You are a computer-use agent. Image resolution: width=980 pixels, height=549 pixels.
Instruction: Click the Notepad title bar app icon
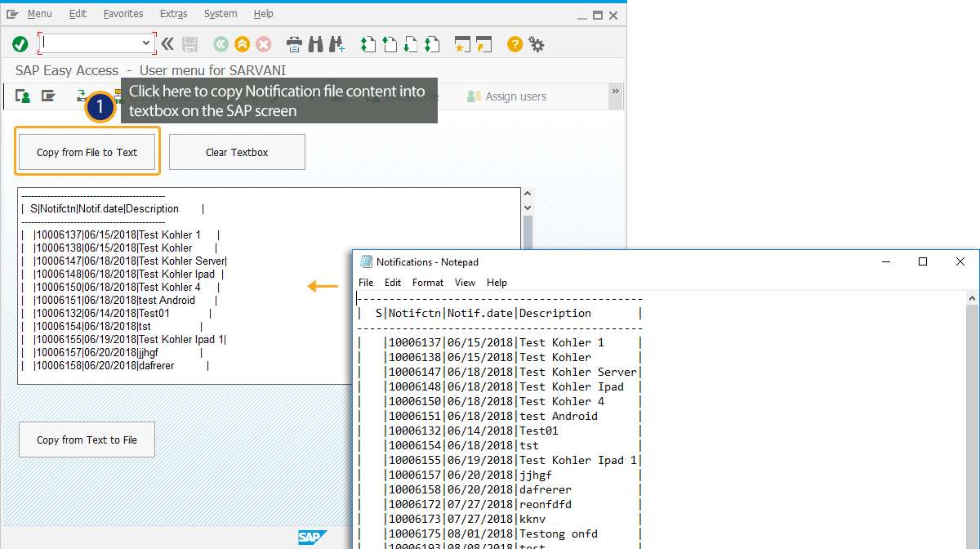pos(367,261)
